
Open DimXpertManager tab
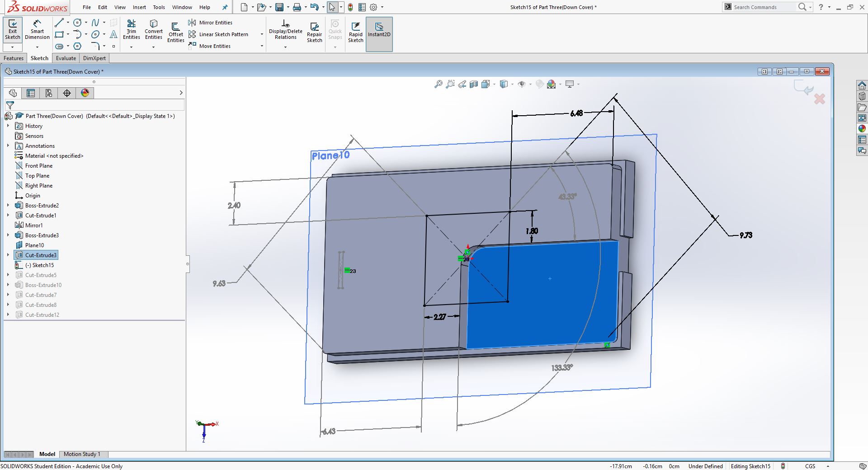[67, 93]
